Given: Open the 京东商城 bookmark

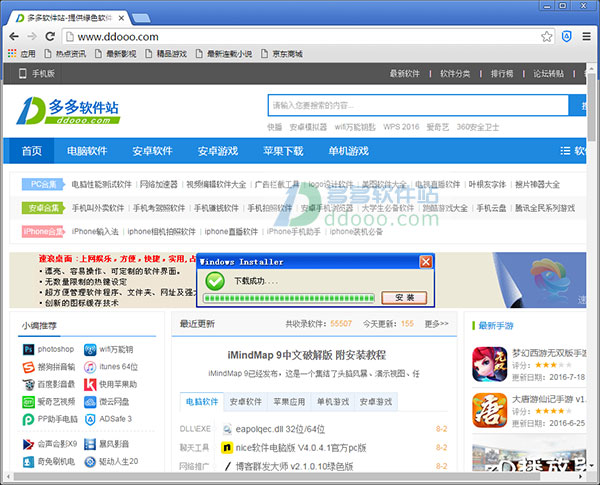Looking at the screenshot, I should 282,54.
